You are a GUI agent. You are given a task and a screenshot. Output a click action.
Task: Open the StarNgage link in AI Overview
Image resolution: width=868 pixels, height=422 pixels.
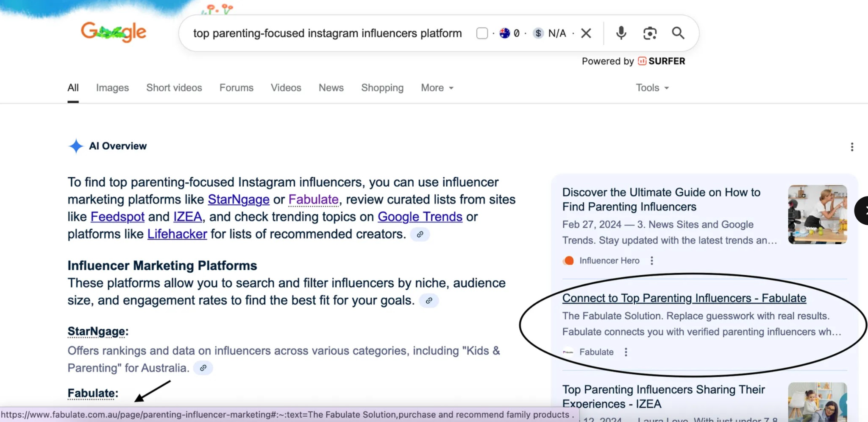[239, 199]
